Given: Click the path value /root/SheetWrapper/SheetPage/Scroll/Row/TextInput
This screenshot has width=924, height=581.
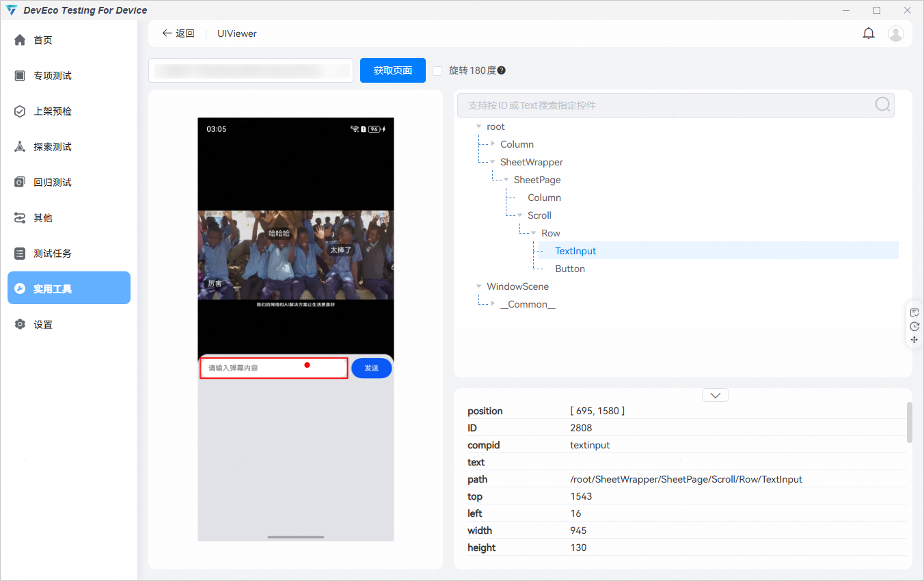Looking at the screenshot, I should 686,479.
